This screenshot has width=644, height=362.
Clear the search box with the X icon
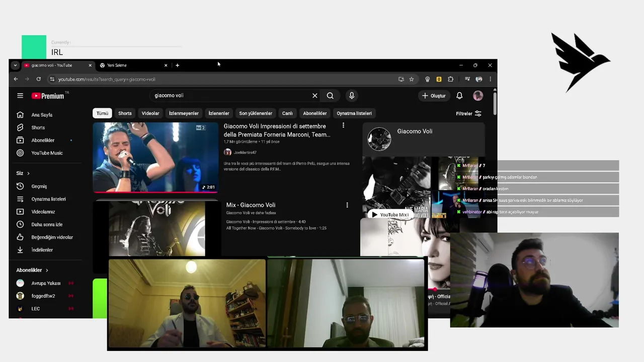[x=315, y=96]
